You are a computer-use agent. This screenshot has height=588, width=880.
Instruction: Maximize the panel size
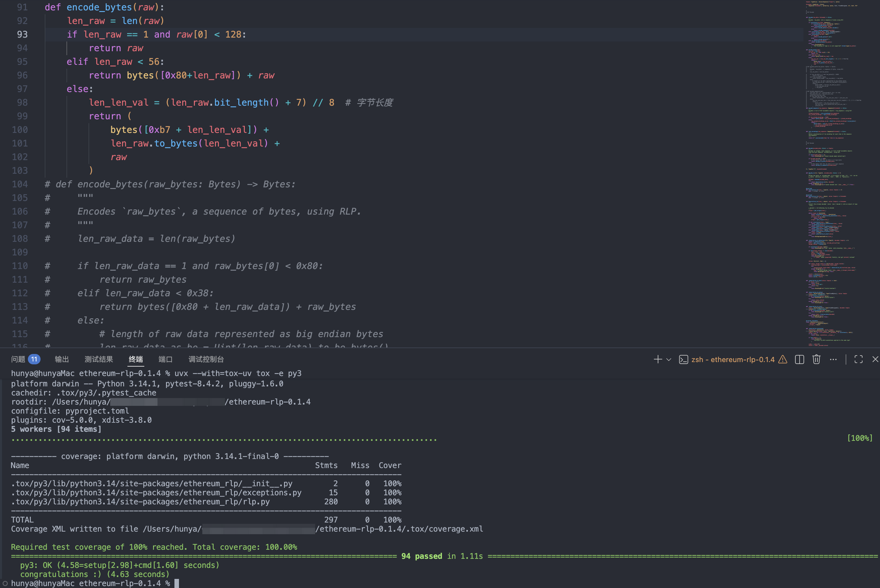tap(858, 359)
